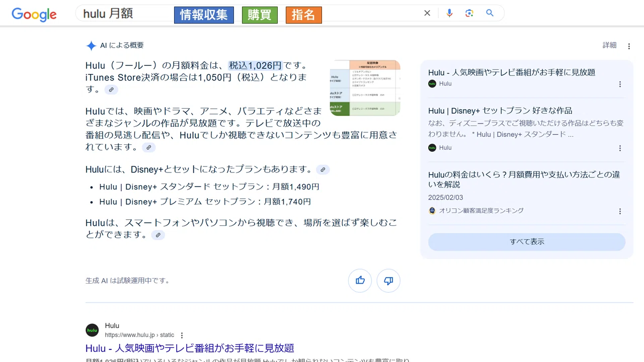The height and width of the screenshot is (362, 644).
Task: Start voice search with microphone icon
Action: (x=449, y=13)
